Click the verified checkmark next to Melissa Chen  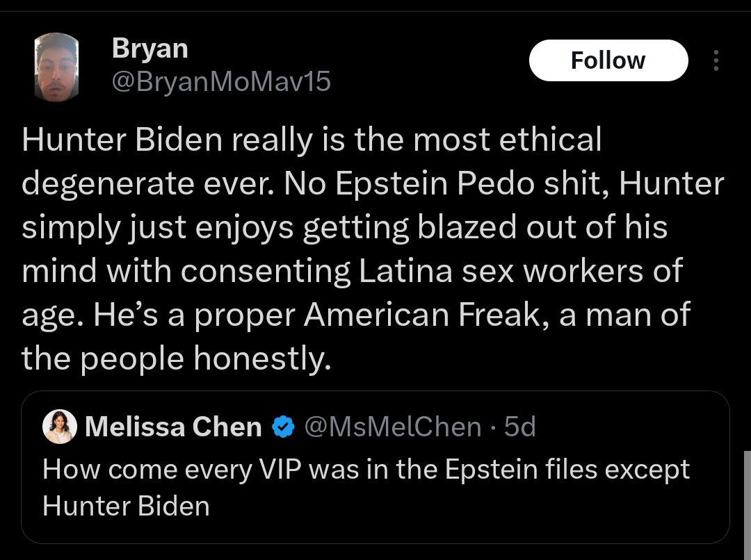[282, 427]
